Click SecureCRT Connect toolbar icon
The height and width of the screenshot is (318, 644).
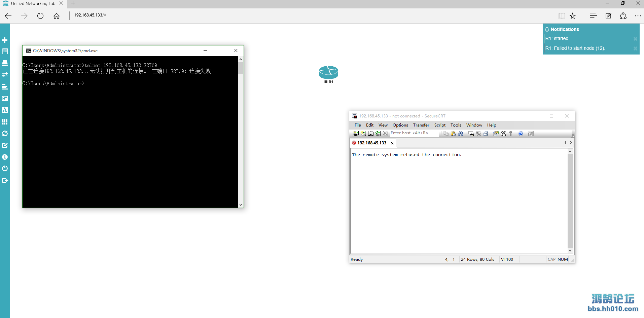(x=356, y=134)
